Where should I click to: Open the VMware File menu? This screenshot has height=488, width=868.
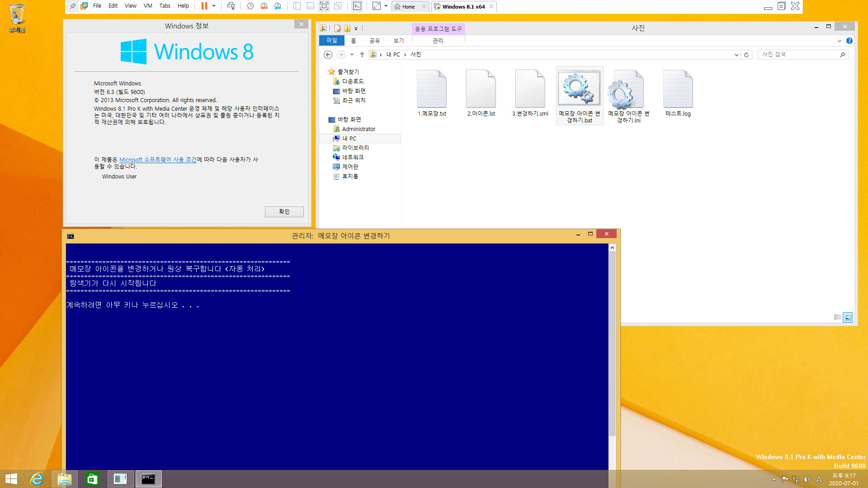pos(97,6)
